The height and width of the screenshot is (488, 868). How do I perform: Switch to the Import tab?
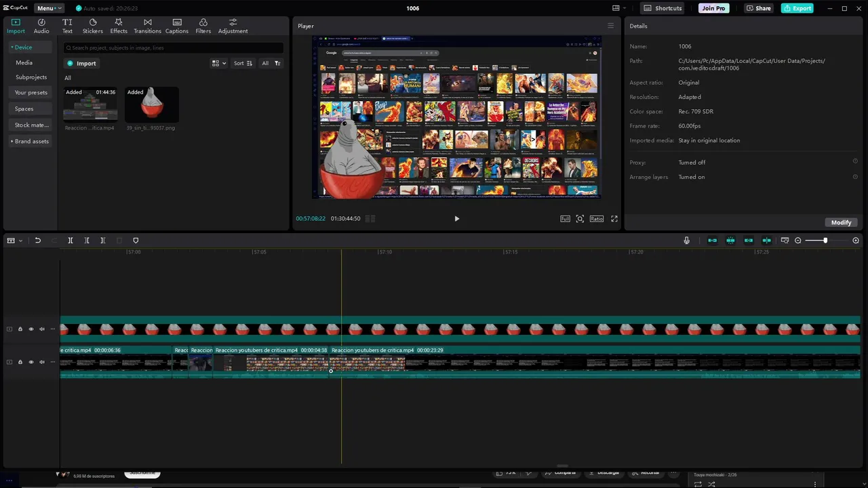pos(16,26)
